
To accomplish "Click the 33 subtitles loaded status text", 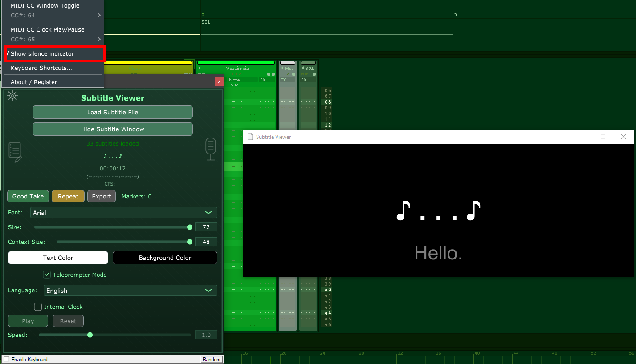I will pyautogui.click(x=113, y=143).
